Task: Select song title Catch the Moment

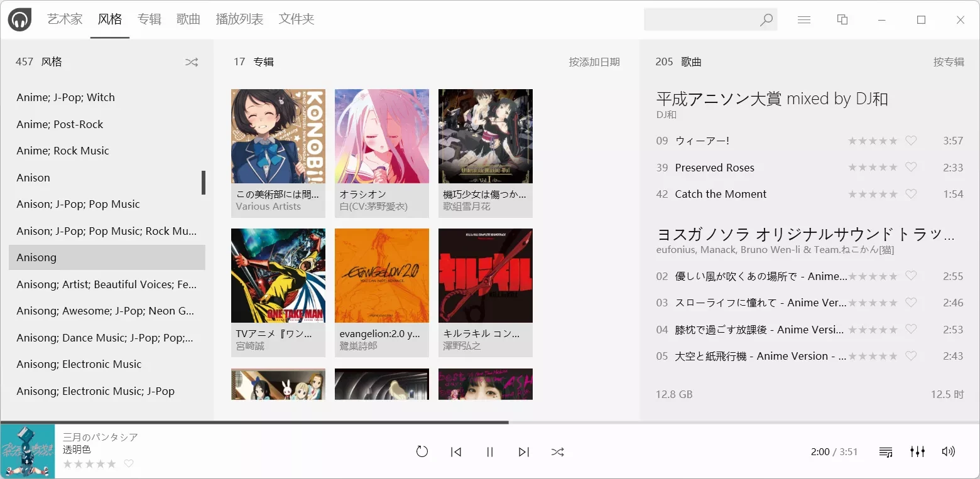Action: click(721, 194)
